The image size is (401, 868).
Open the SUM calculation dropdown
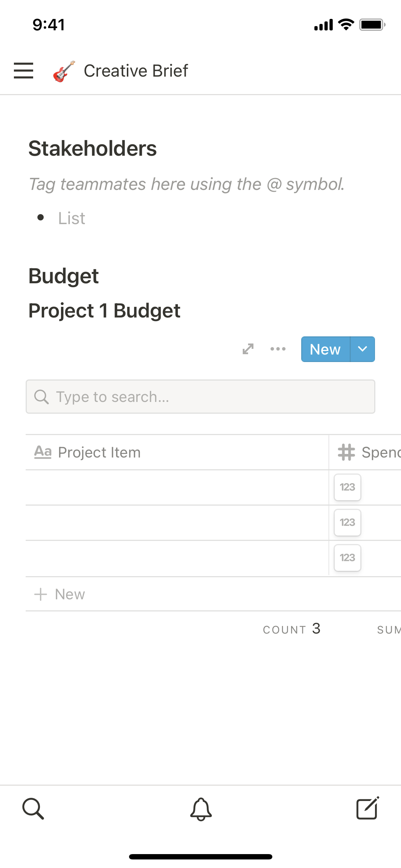coord(389,630)
